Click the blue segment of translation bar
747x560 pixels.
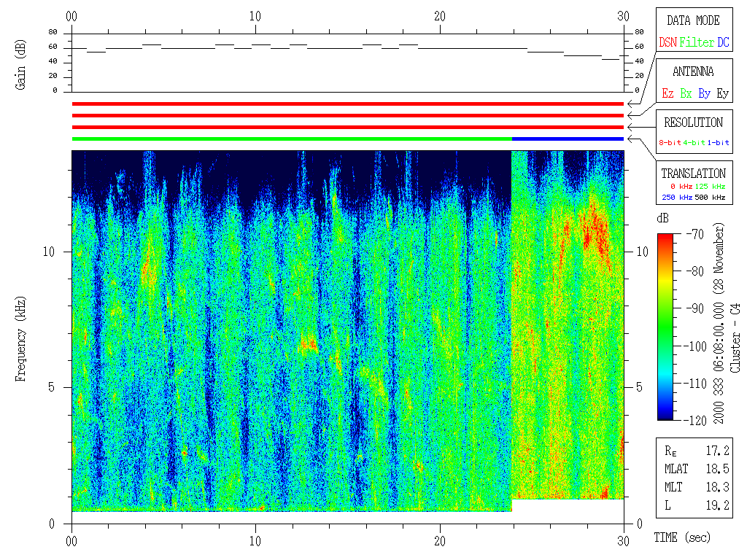(x=568, y=139)
